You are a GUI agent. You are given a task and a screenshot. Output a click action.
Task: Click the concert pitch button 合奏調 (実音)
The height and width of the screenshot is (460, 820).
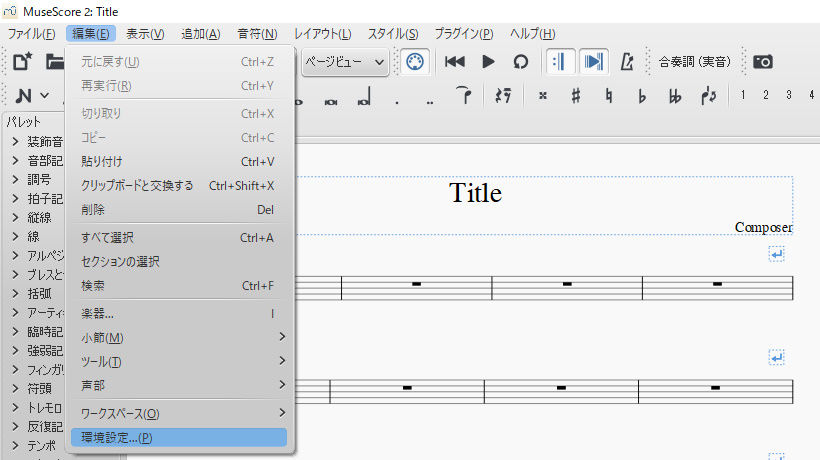point(694,62)
